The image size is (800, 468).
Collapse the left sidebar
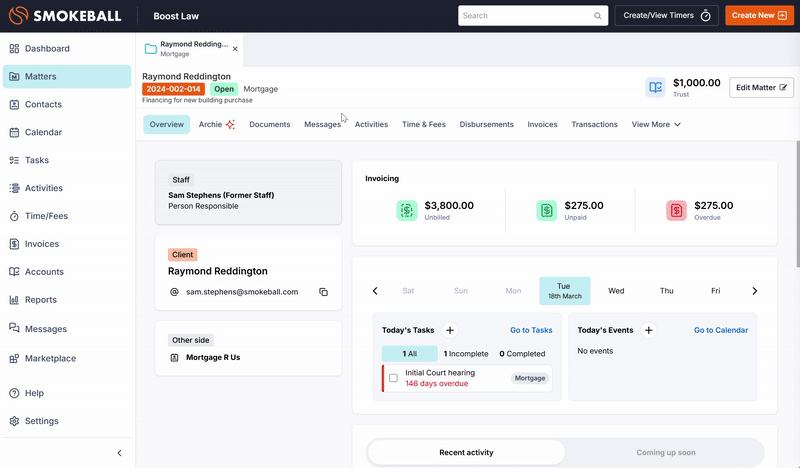click(x=119, y=453)
